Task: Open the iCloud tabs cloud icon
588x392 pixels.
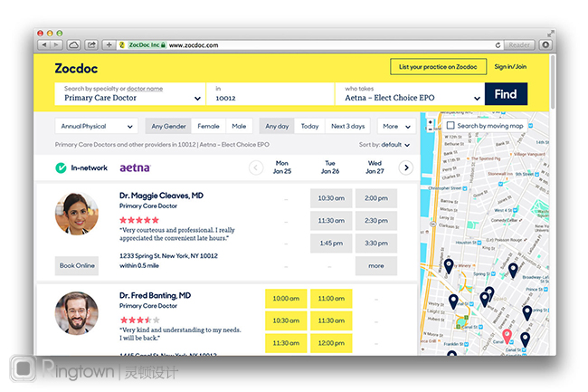Action: click(74, 45)
